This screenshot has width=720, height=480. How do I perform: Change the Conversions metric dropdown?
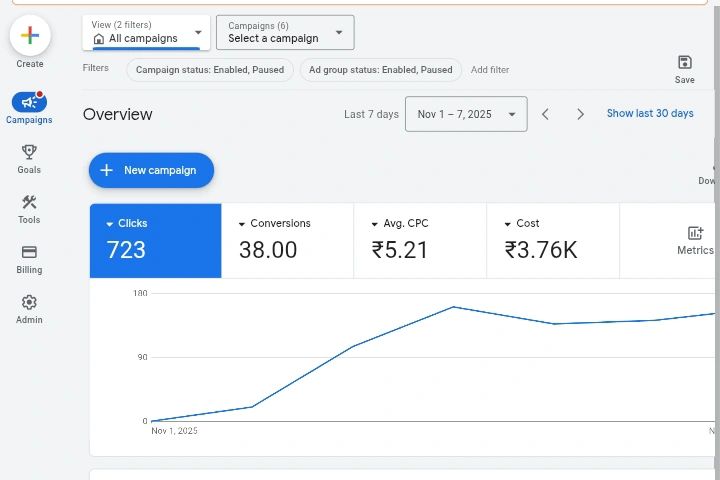(243, 224)
